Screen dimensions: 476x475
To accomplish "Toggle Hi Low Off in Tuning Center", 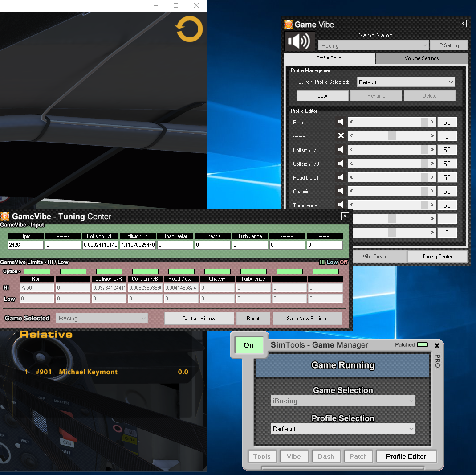I will pos(333,262).
